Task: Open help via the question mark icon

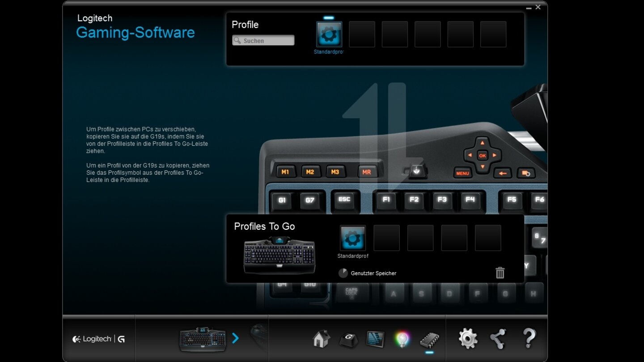Action: point(530,339)
